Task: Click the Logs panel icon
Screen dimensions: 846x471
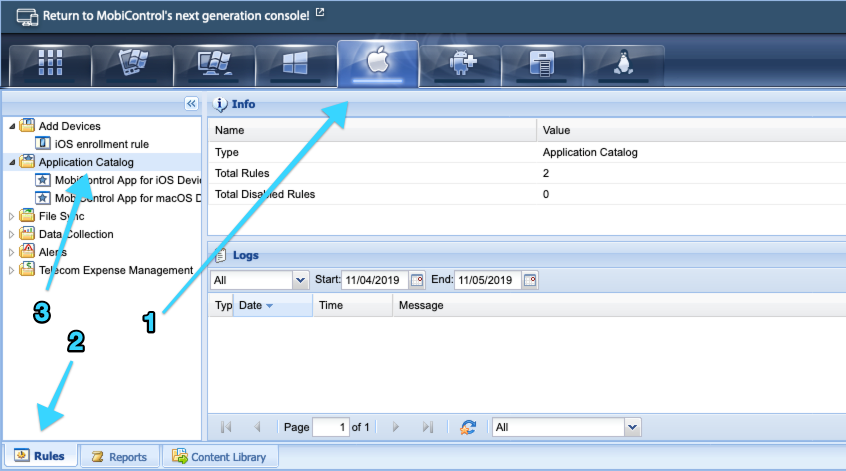Action: tap(220, 255)
